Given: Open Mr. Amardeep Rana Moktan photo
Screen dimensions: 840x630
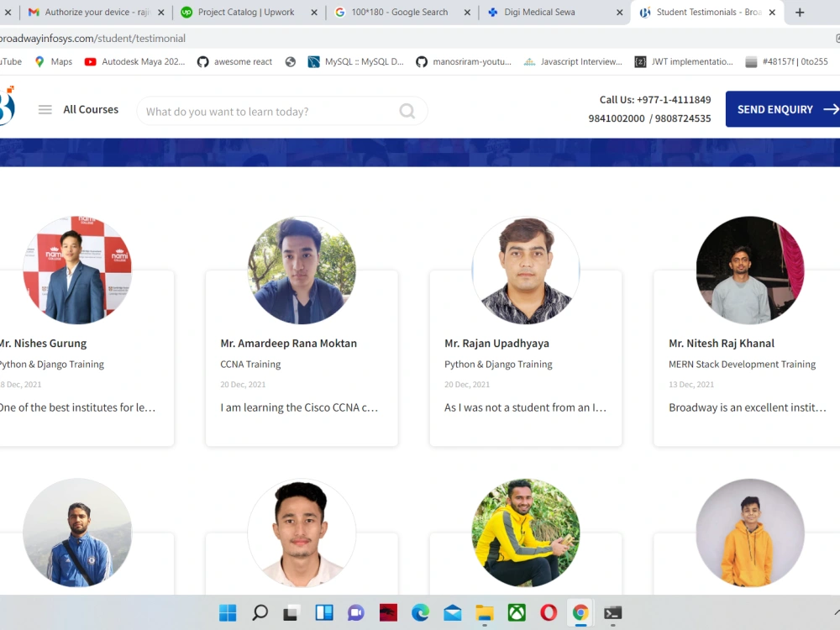Looking at the screenshot, I should pos(302,270).
